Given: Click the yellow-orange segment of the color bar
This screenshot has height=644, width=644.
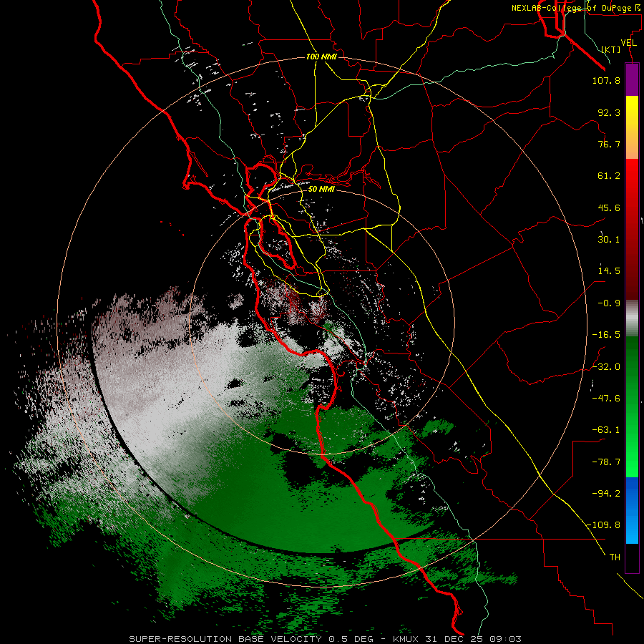Looking at the screenshot, I should (632, 127).
